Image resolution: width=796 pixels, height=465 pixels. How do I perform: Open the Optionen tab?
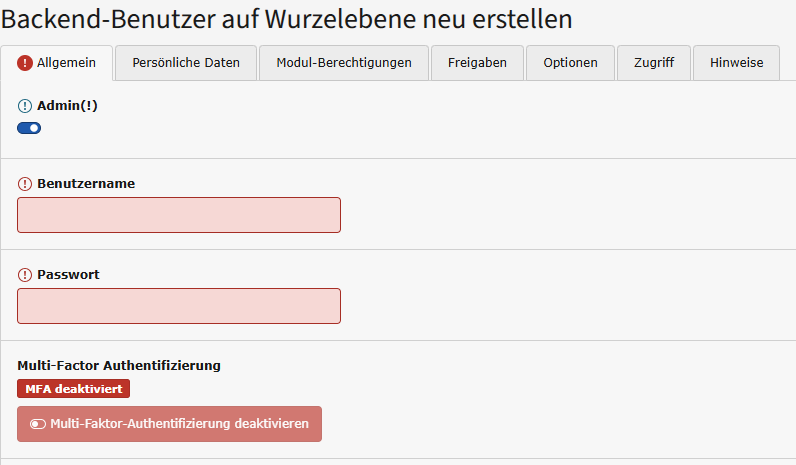570,63
